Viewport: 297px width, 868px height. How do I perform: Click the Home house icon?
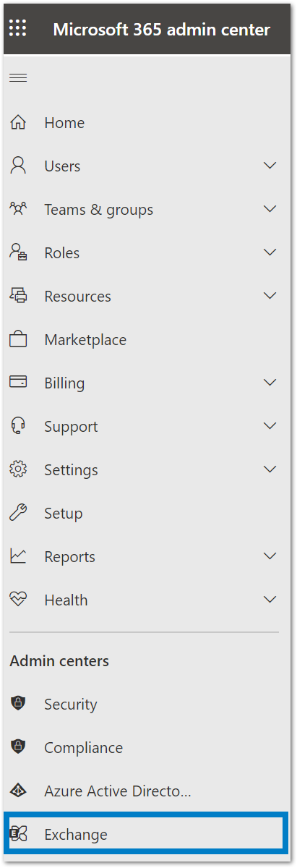(x=18, y=123)
